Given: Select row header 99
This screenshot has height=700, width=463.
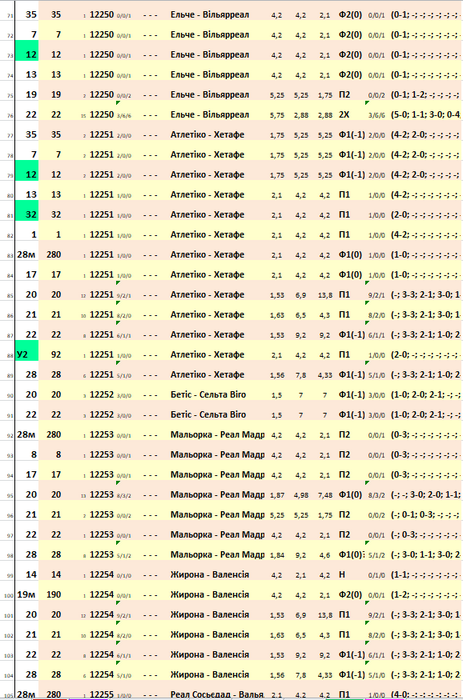Looking at the screenshot, I should tap(9, 576).
